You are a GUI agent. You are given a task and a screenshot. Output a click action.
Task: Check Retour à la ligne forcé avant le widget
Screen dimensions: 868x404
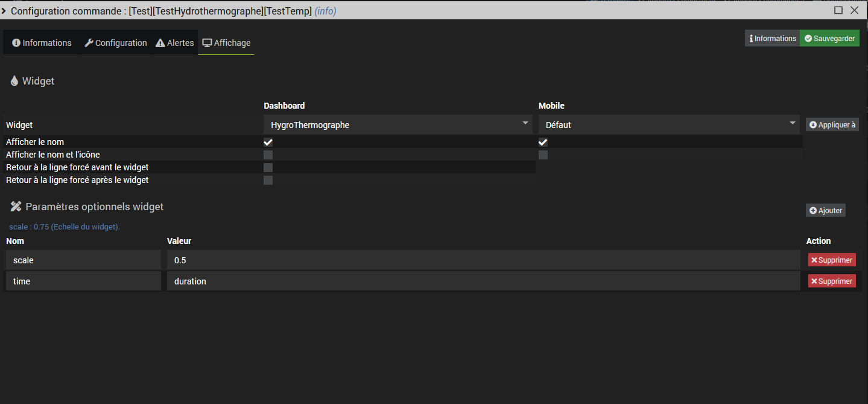(268, 168)
